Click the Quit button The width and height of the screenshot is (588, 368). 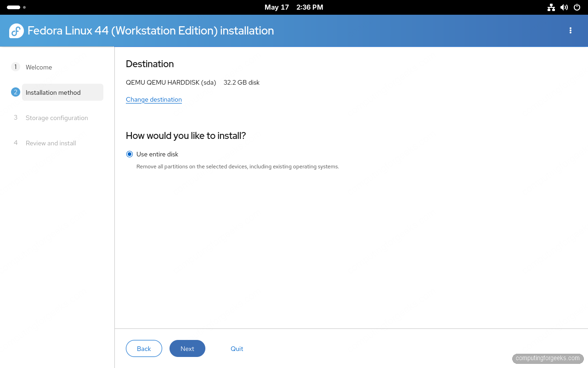pos(237,349)
